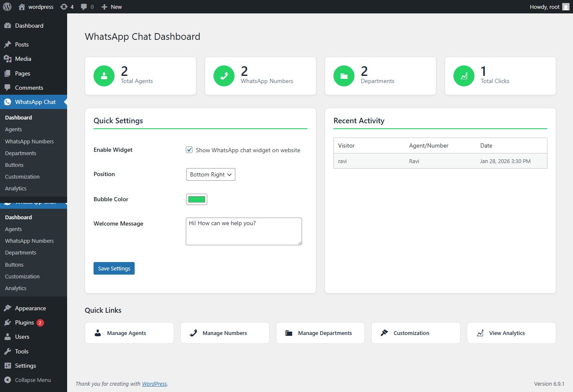Click the WordPress logo icon in admin bar
The height and width of the screenshot is (392, 573).
(x=7, y=7)
